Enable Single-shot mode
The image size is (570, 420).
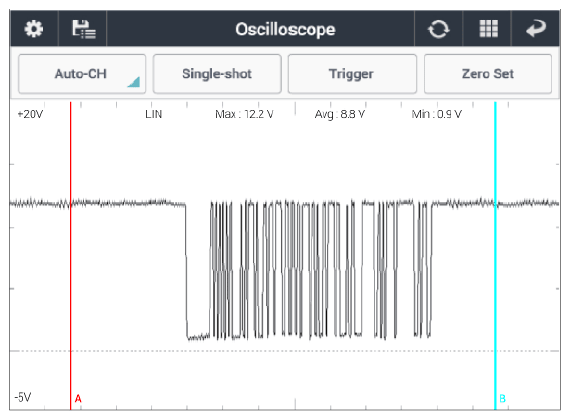217,74
